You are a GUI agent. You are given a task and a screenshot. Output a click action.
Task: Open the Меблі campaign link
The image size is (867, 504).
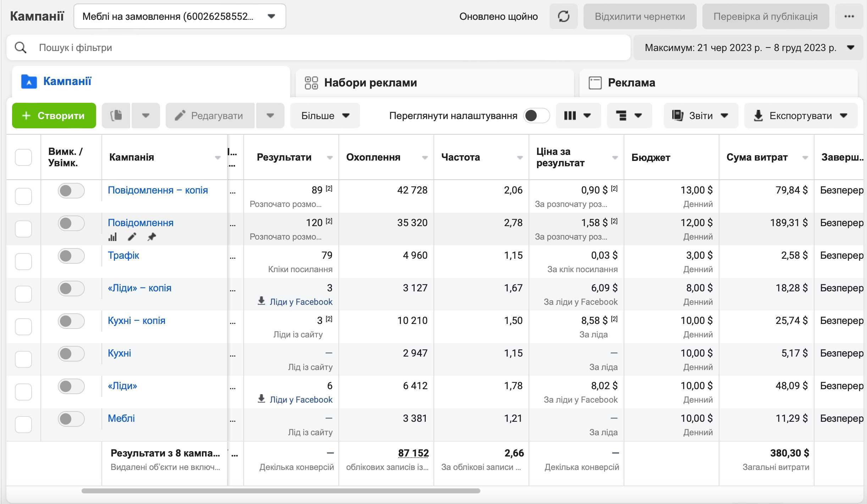[121, 419]
